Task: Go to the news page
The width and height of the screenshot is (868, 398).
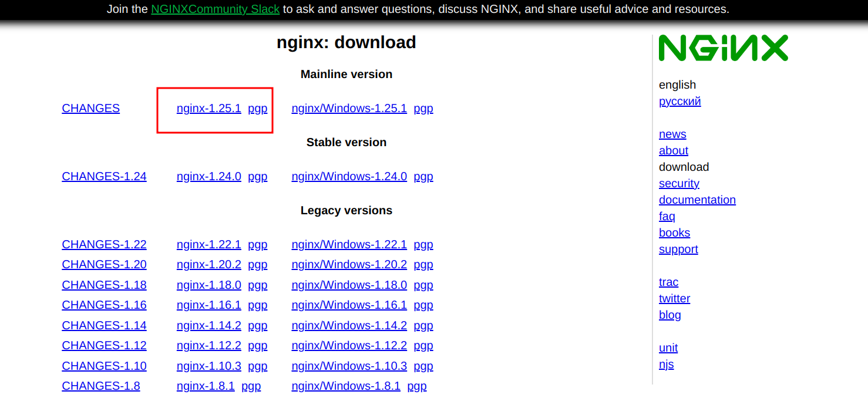Action: (x=672, y=134)
